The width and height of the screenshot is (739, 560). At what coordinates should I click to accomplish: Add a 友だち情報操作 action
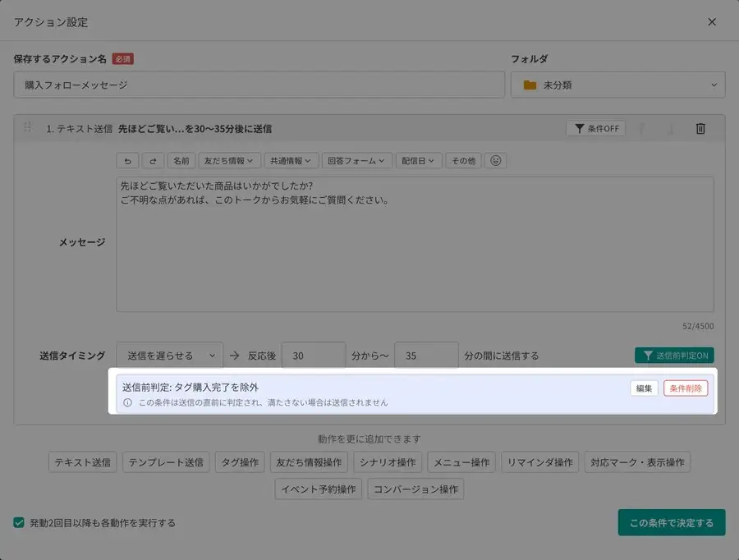309,462
